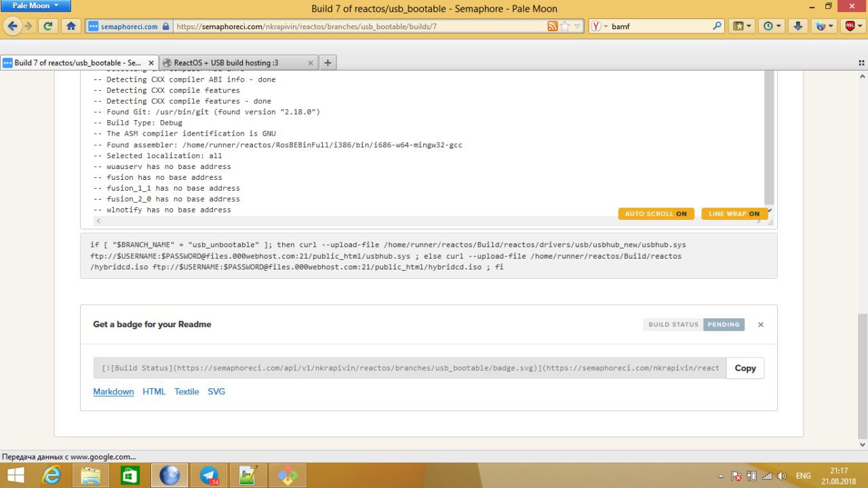Open the browser home page icon
This screenshot has width=868, height=488.
click(71, 26)
